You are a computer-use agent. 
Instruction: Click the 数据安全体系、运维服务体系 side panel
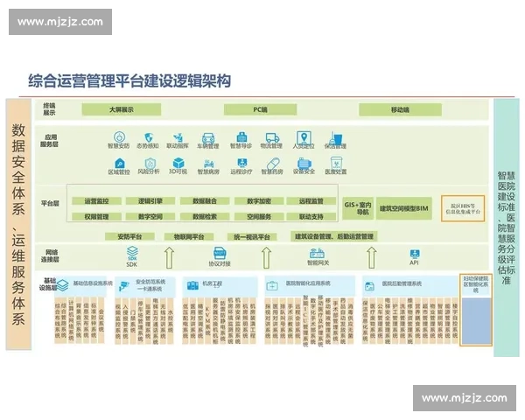click(18, 224)
